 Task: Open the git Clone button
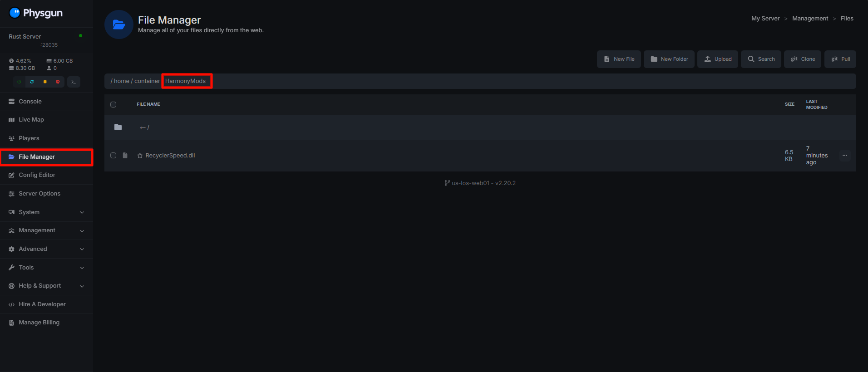(802, 59)
